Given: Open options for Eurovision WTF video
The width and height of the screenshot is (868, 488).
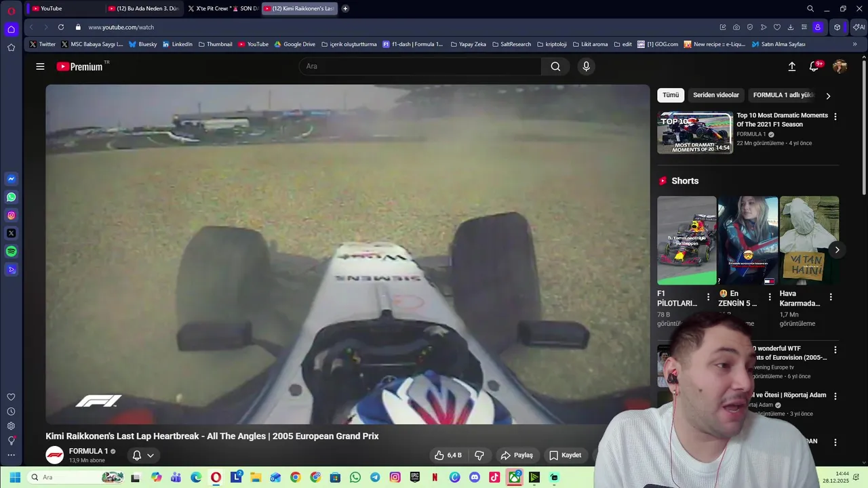Looking at the screenshot, I should tap(835, 350).
